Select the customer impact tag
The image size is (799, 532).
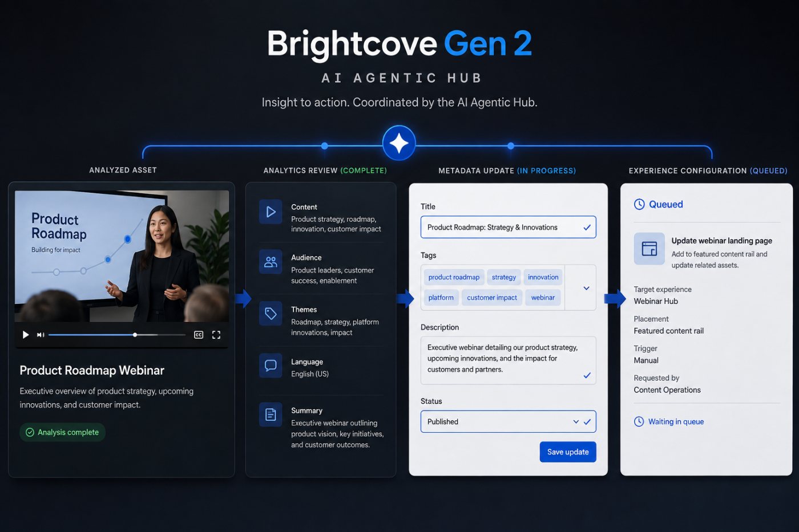click(492, 298)
